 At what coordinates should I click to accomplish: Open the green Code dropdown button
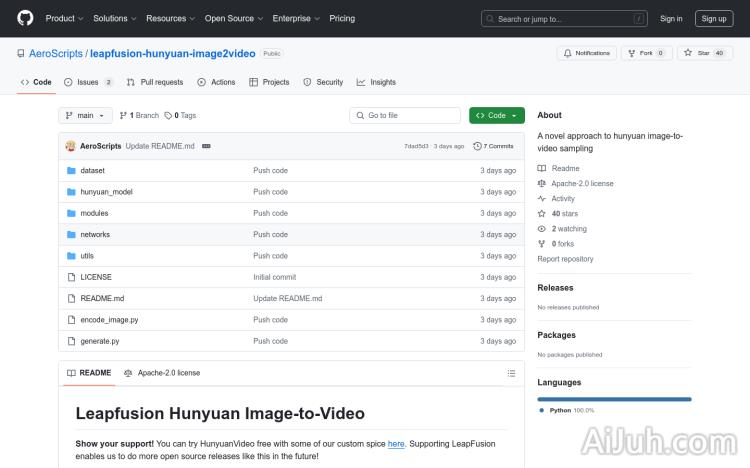(496, 115)
